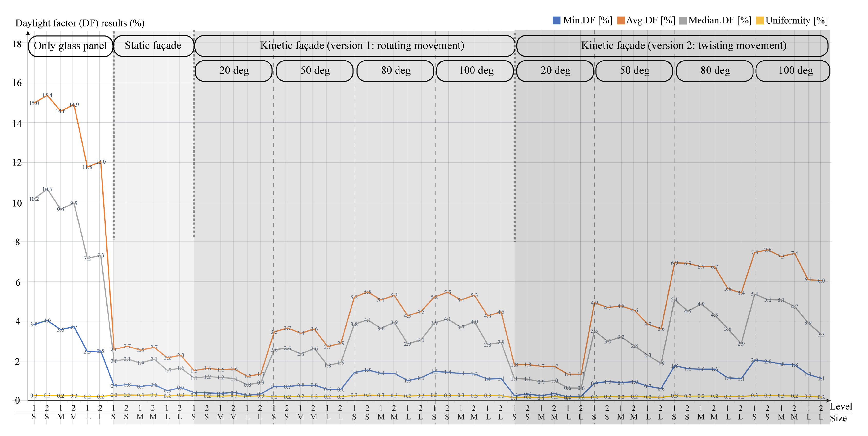
Task: Click the gray Median.DF legend swatch
Action: point(683,21)
